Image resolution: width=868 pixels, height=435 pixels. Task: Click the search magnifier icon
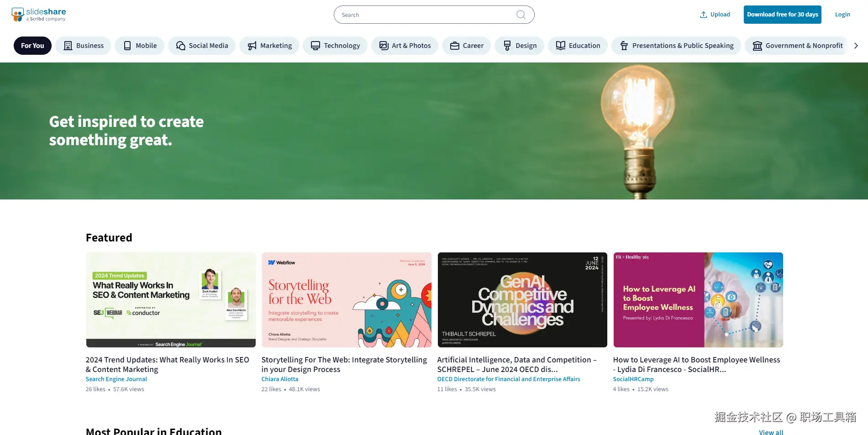(521, 15)
